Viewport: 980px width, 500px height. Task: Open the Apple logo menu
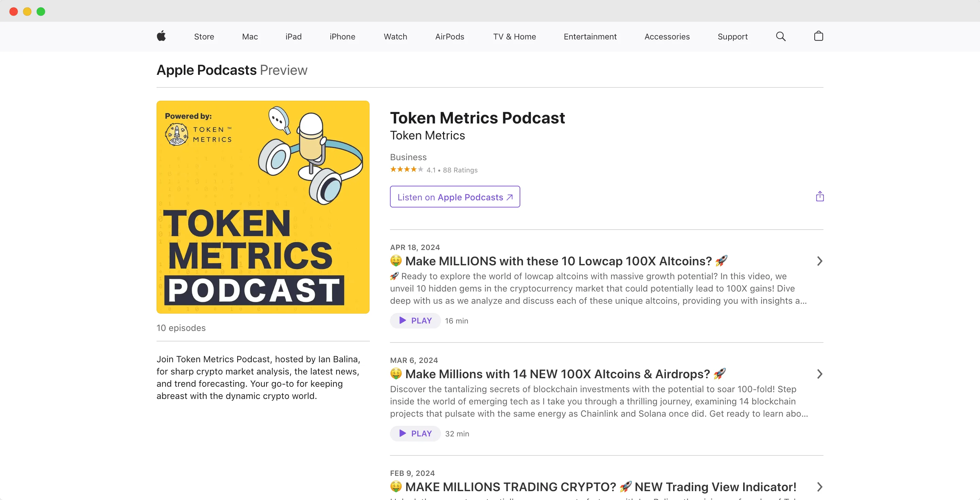point(161,36)
